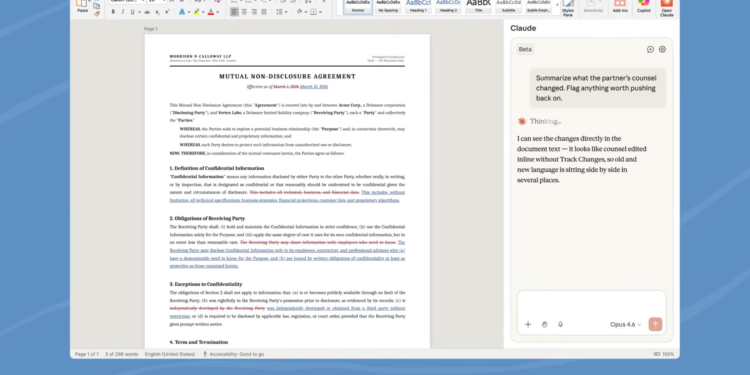Expand the styles gallery arrow
Image resolution: width=750 pixels, height=375 pixels.
click(557, 6)
